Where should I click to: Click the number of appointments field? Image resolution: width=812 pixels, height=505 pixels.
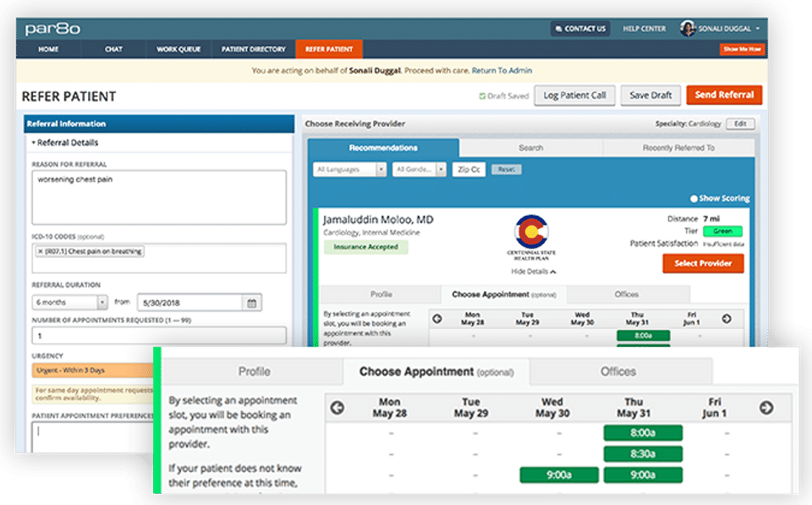(x=159, y=336)
